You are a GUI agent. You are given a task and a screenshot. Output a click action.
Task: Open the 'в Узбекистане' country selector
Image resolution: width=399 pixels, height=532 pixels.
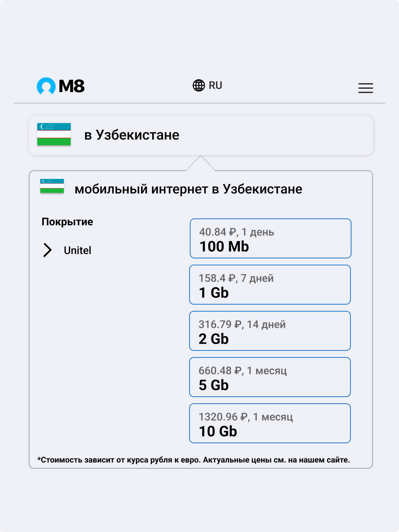point(201,135)
